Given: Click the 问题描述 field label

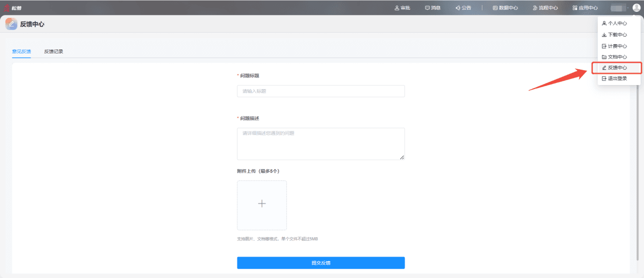Looking at the screenshot, I should 250,118.
